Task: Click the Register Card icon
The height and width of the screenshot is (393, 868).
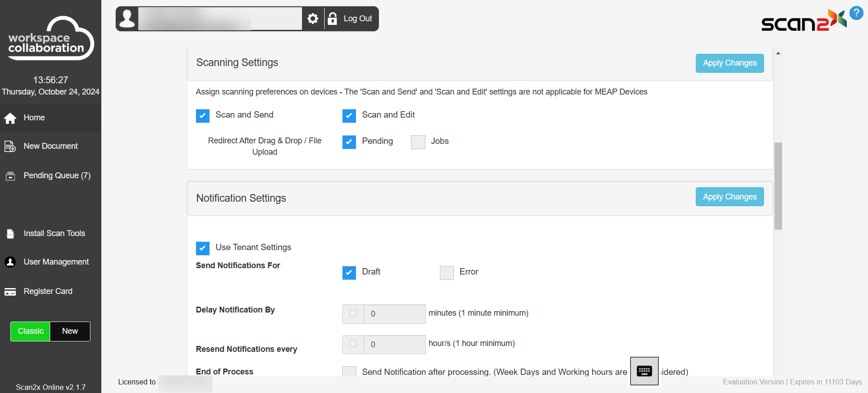Action: coord(10,292)
